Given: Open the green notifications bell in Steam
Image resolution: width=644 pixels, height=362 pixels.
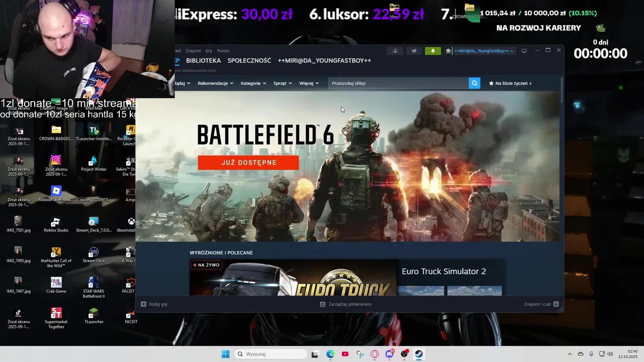Looking at the screenshot, I should click(x=433, y=51).
